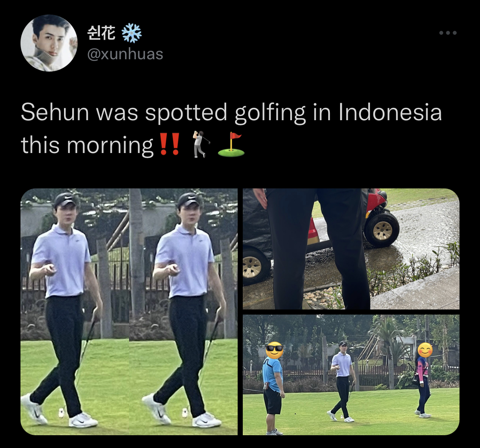The width and height of the screenshot is (480, 448).
Task: Click the red double exclamation mark emoji
Action: 169,145
